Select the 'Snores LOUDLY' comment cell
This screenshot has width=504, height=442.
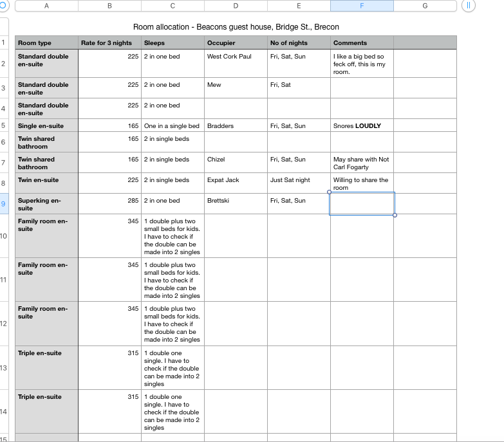(x=362, y=125)
